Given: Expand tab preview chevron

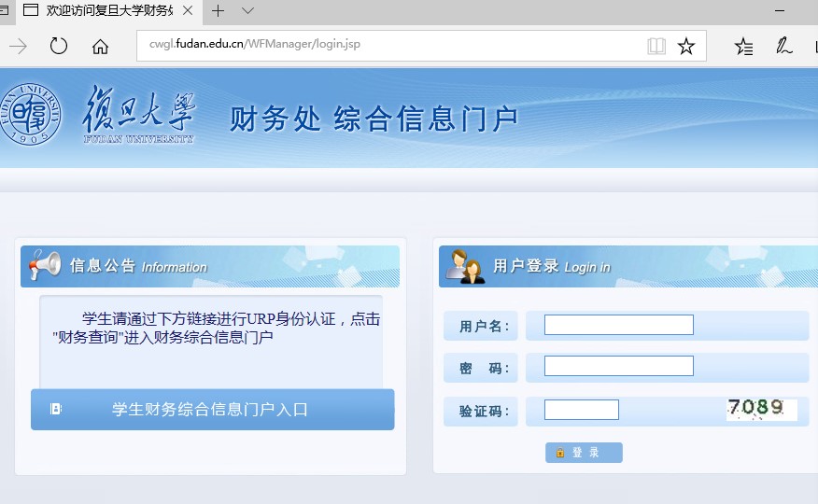Looking at the screenshot, I should [247, 10].
